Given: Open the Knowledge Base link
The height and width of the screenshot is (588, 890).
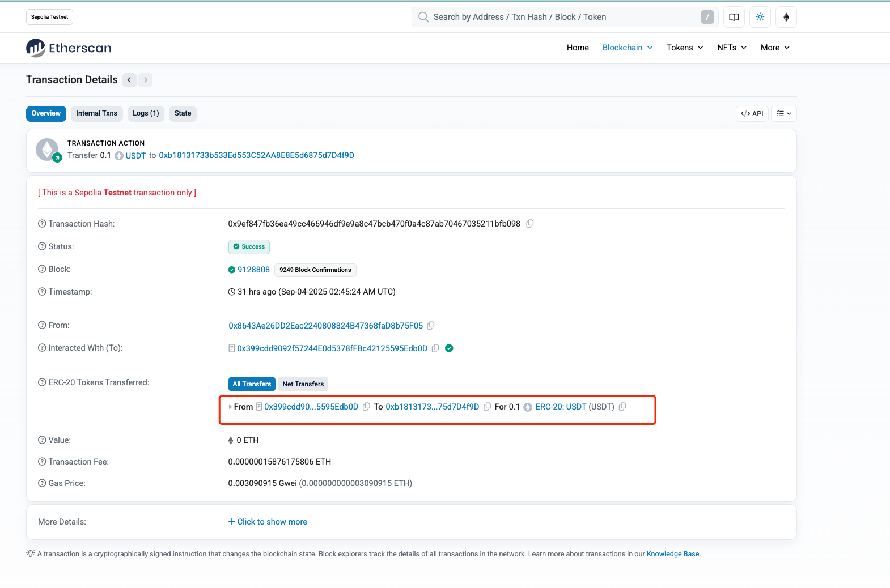Looking at the screenshot, I should coord(673,554).
